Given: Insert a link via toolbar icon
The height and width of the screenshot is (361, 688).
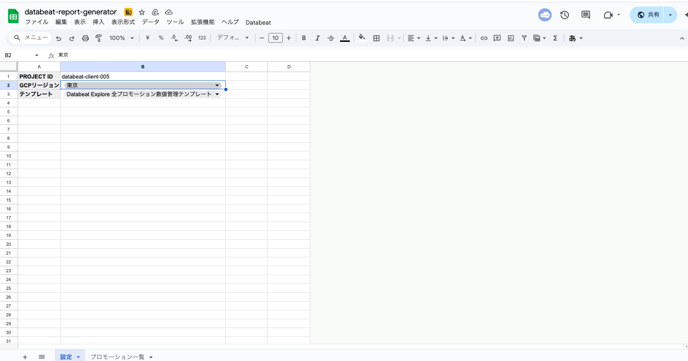Looking at the screenshot, I should (x=484, y=39).
